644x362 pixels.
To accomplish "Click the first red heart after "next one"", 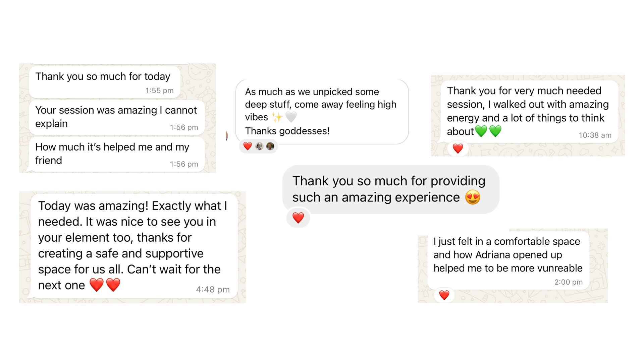I will point(97,285).
